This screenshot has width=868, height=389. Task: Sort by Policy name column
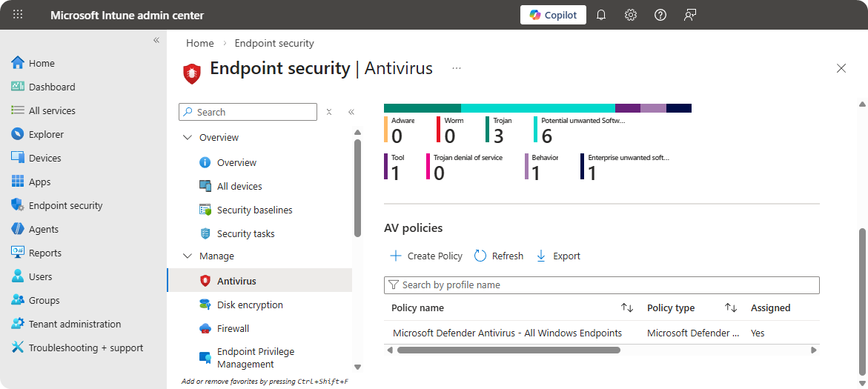[x=626, y=307]
